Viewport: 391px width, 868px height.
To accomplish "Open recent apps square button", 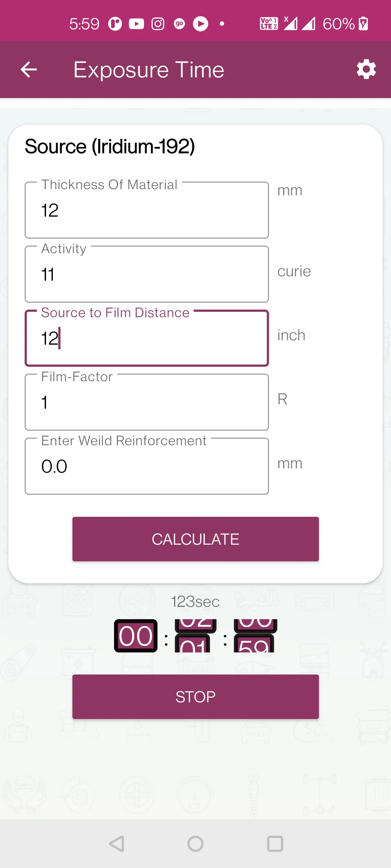I will click(x=275, y=844).
